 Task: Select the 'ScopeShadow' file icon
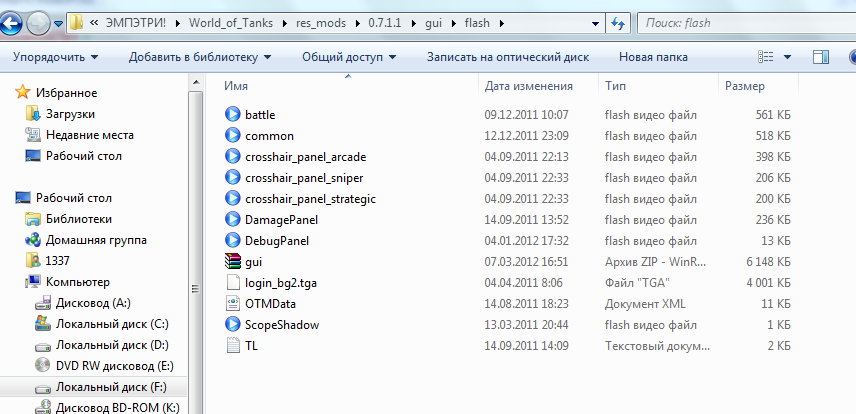point(233,324)
